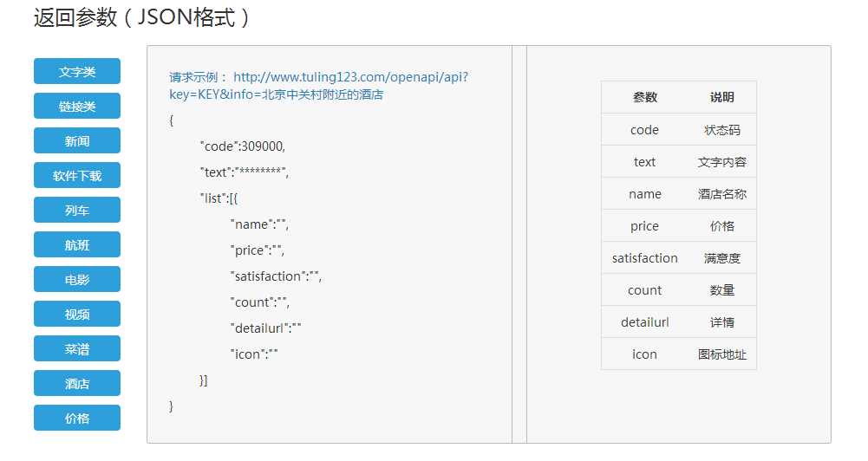Open the 新闻 category
The width and height of the screenshot is (868, 461).
[77, 140]
